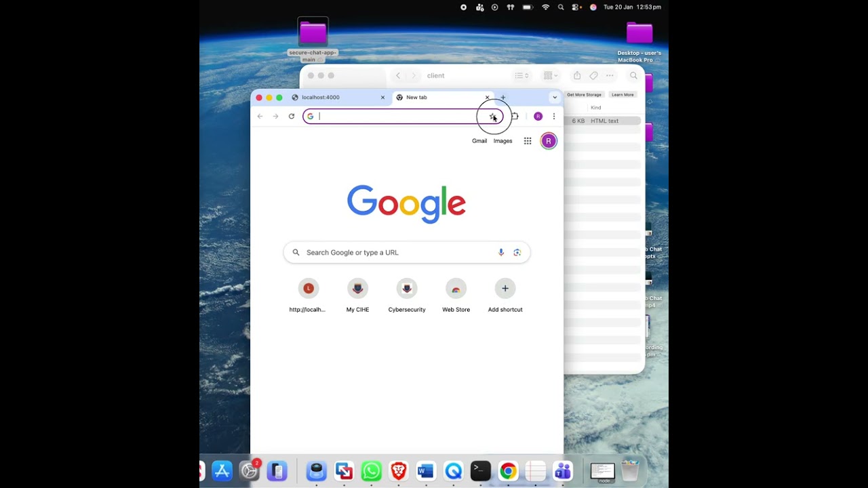Open the Google apps grid
Image resolution: width=868 pixels, height=488 pixels.
[x=528, y=141]
